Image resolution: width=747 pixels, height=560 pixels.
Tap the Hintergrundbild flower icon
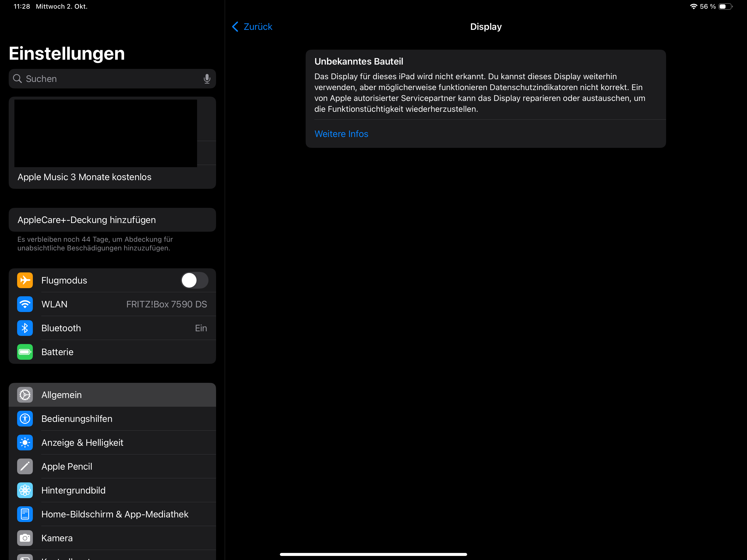pos(25,490)
